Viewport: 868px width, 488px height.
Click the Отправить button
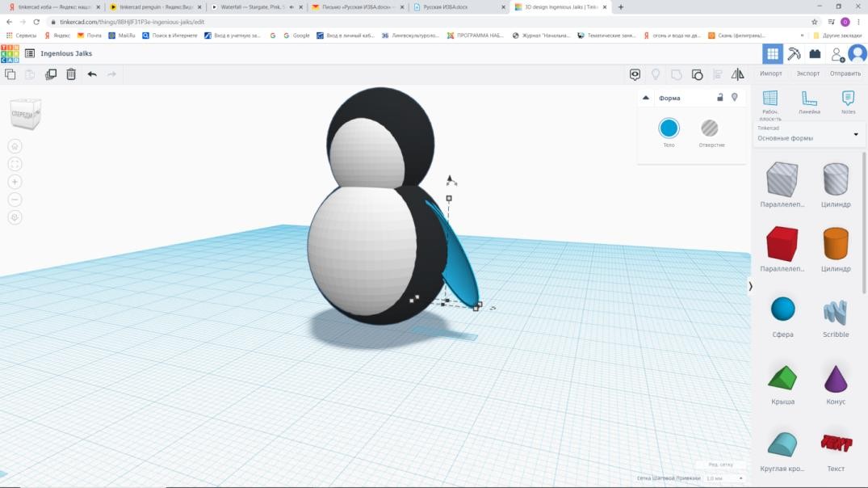845,74
